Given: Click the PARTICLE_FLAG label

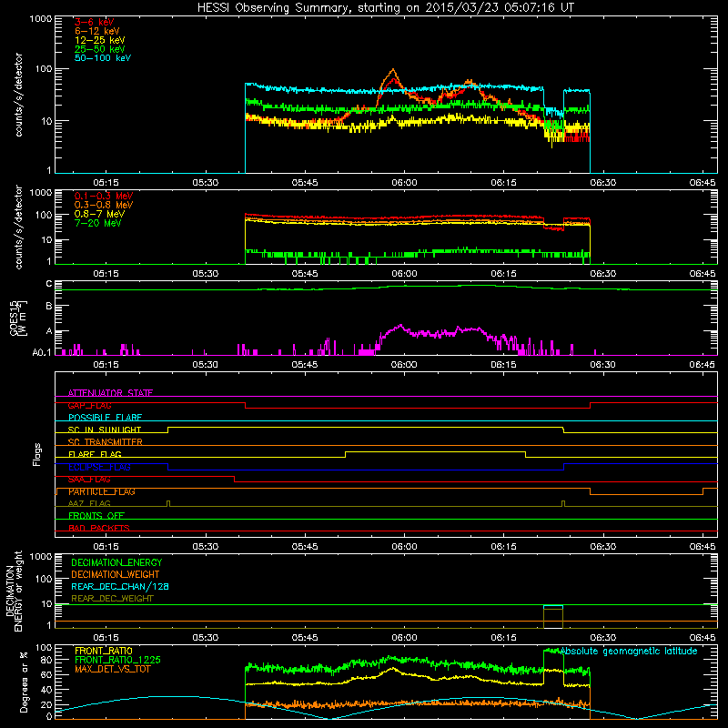Looking at the screenshot, I should (x=102, y=491).
